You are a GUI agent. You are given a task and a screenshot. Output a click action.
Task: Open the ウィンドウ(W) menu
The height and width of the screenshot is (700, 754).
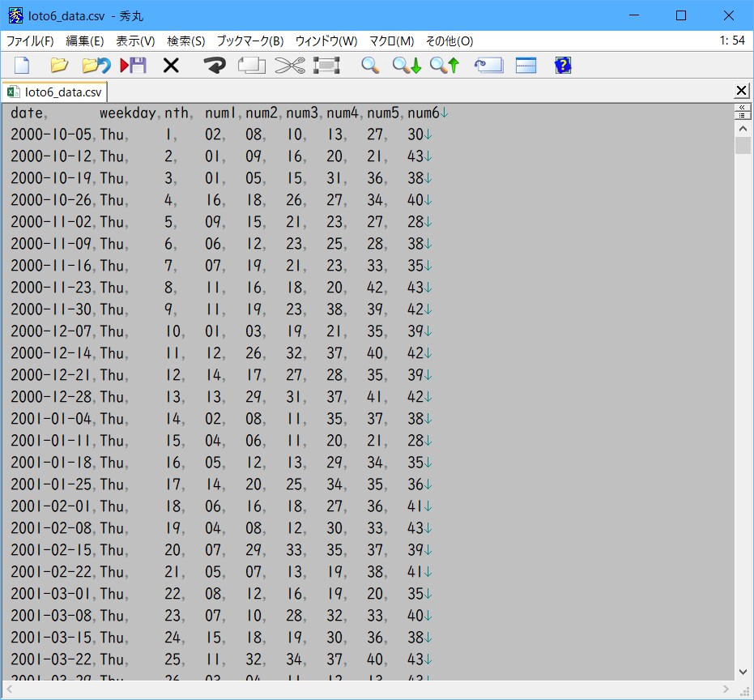(326, 41)
